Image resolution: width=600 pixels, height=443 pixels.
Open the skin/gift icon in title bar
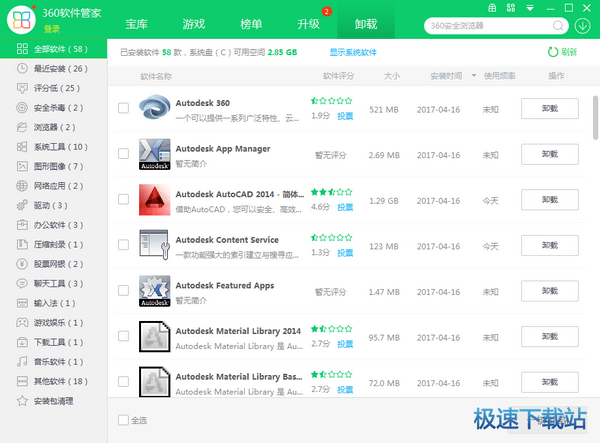click(492, 8)
